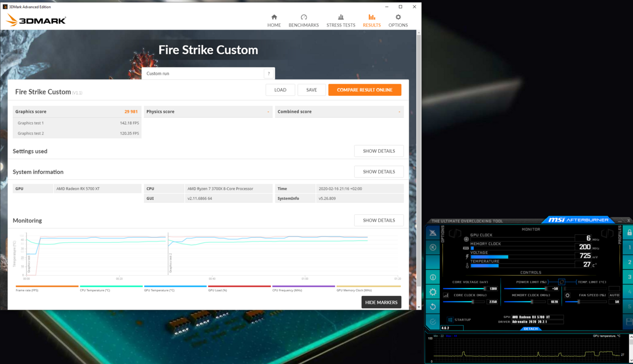This screenshot has height=364, width=633.
Task: Select AMD Ryzen 7 3700X CPU cell
Action: tap(229, 188)
